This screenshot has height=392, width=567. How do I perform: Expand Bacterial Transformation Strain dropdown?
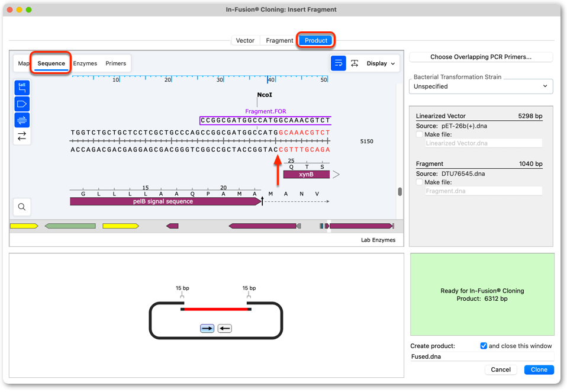[481, 86]
